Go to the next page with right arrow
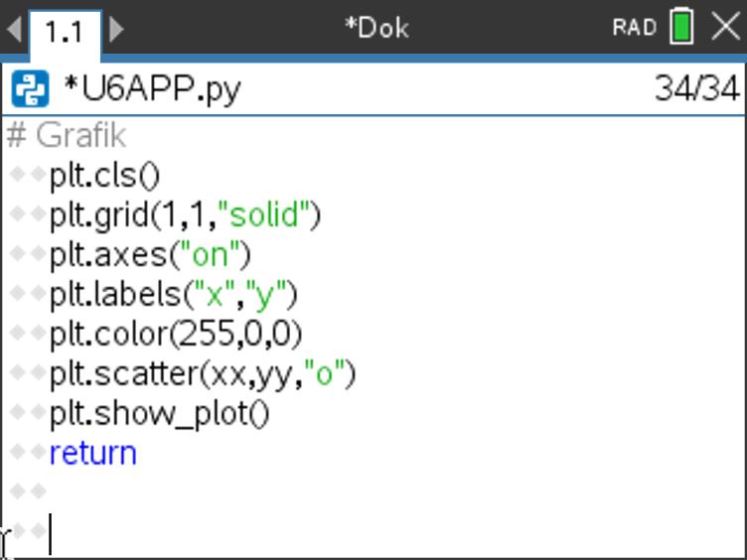 click(x=117, y=28)
